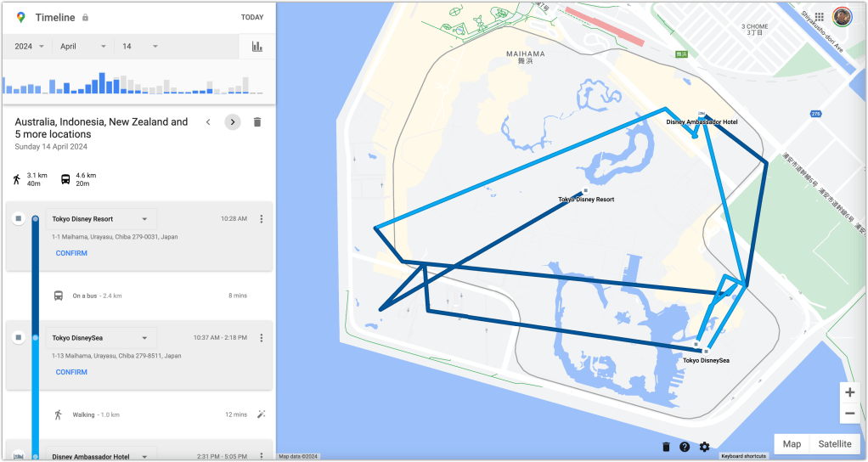This screenshot has height=462, width=868.
Task: Open the day 14 dropdown
Action: (x=140, y=47)
